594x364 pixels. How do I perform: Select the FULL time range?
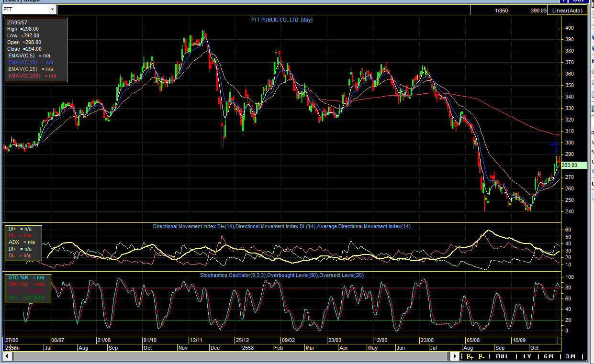click(502, 356)
